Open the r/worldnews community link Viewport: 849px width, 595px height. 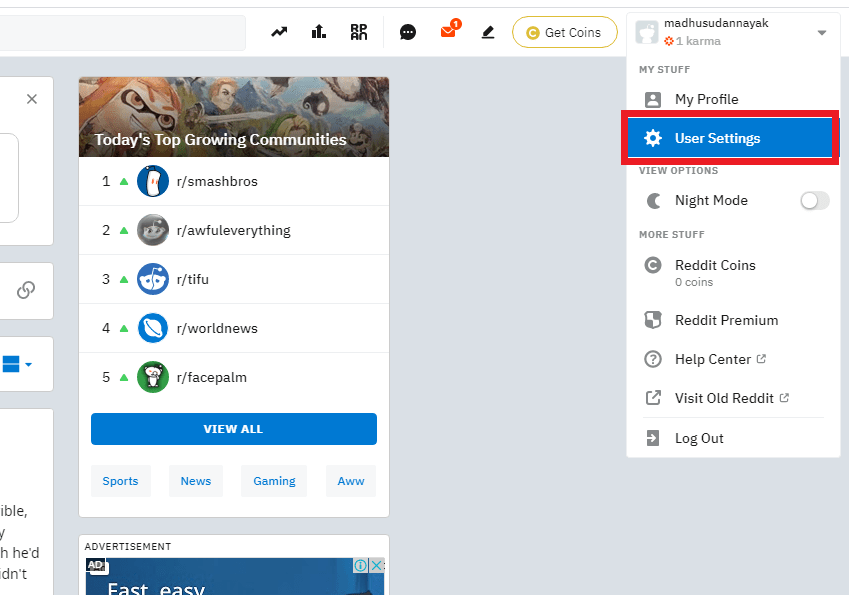217,329
